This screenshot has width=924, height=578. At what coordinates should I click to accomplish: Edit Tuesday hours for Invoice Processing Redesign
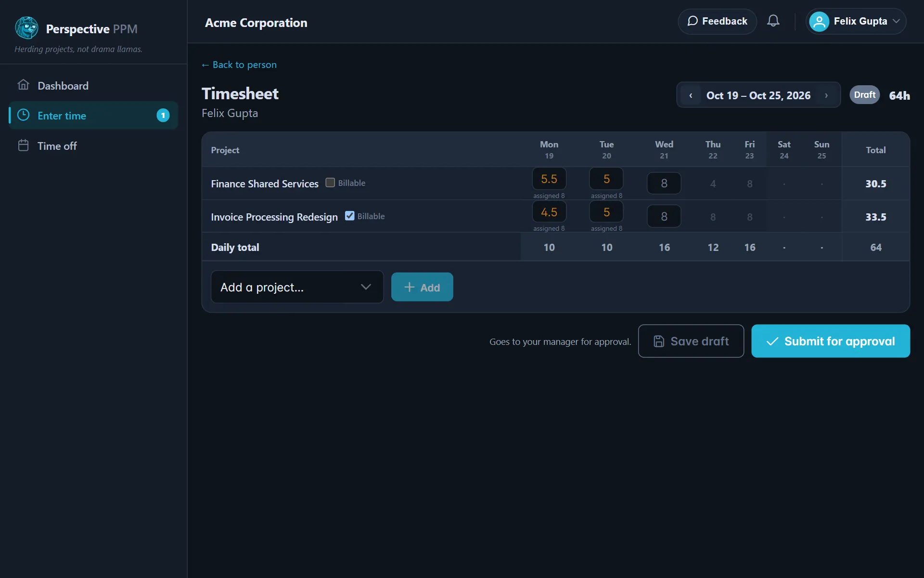point(606,212)
